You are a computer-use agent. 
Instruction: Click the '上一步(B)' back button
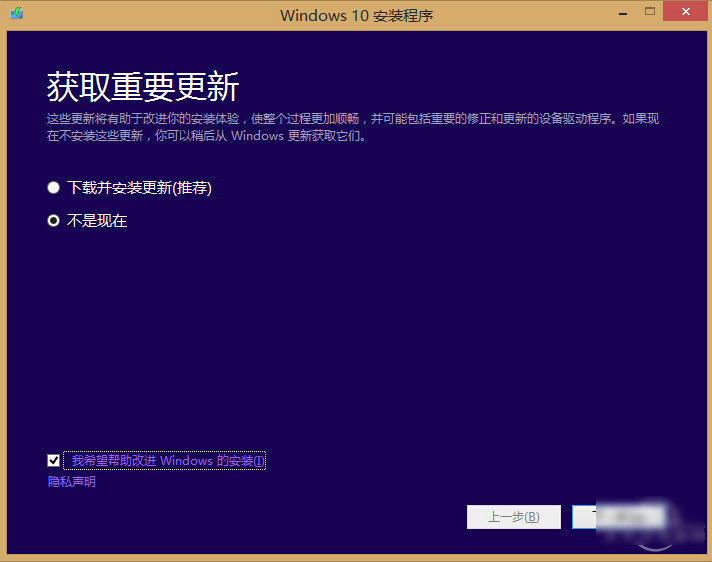(514, 517)
